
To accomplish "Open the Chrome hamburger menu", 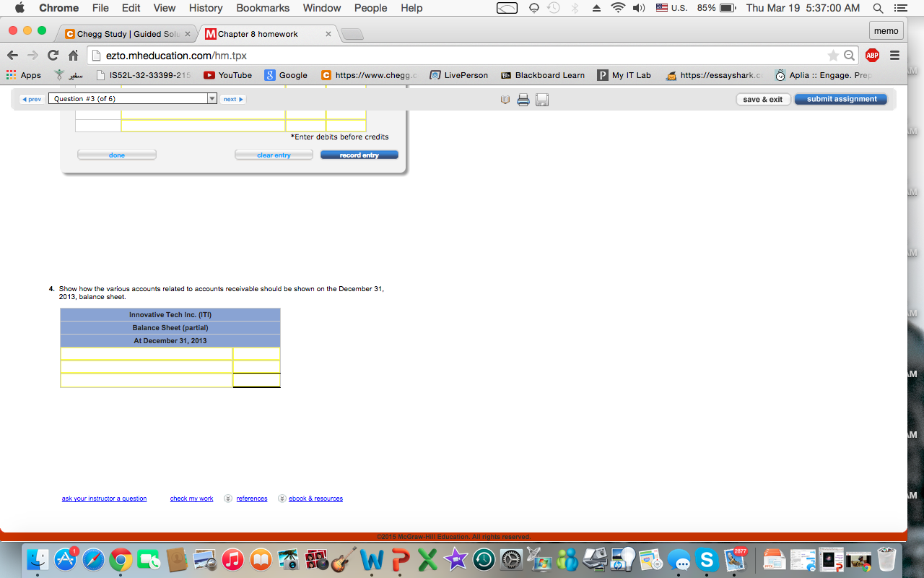I will pos(894,56).
